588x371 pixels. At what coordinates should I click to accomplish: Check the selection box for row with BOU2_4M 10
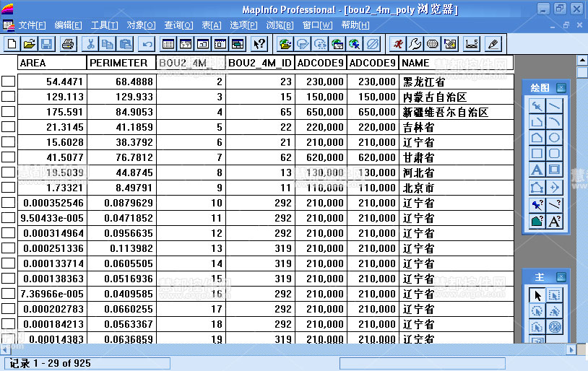click(8, 203)
